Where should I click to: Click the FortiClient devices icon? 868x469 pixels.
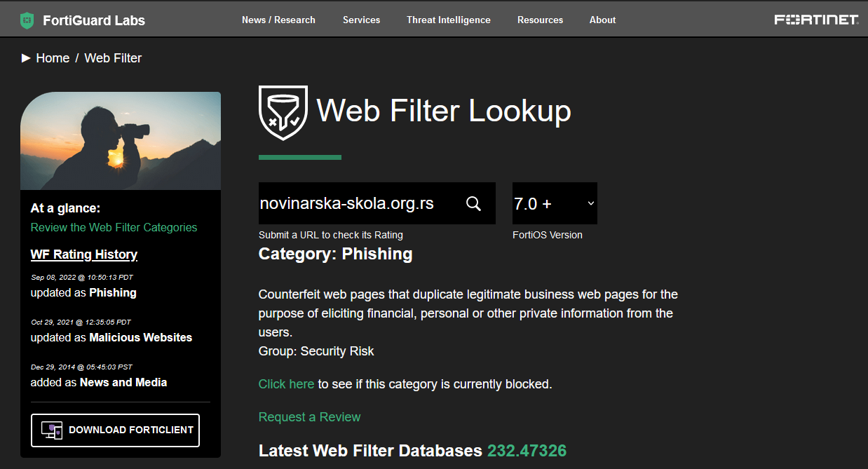click(x=52, y=430)
